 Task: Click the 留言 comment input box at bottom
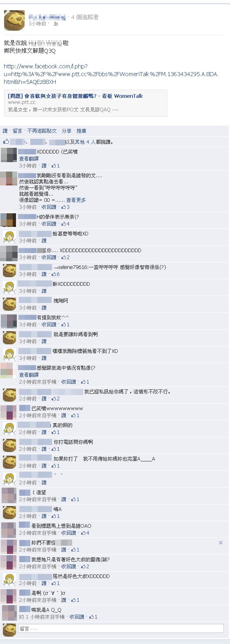(121, 628)
